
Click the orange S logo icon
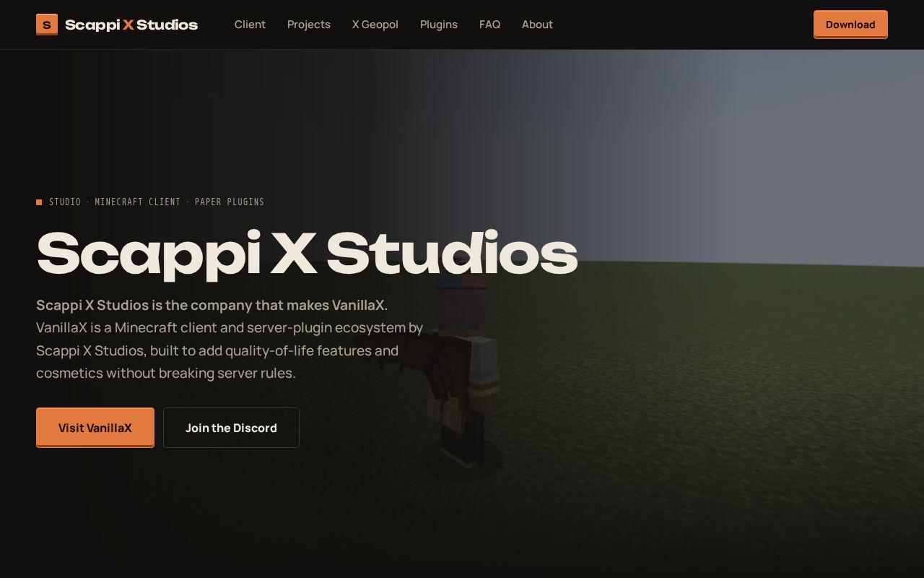point(47,25)
